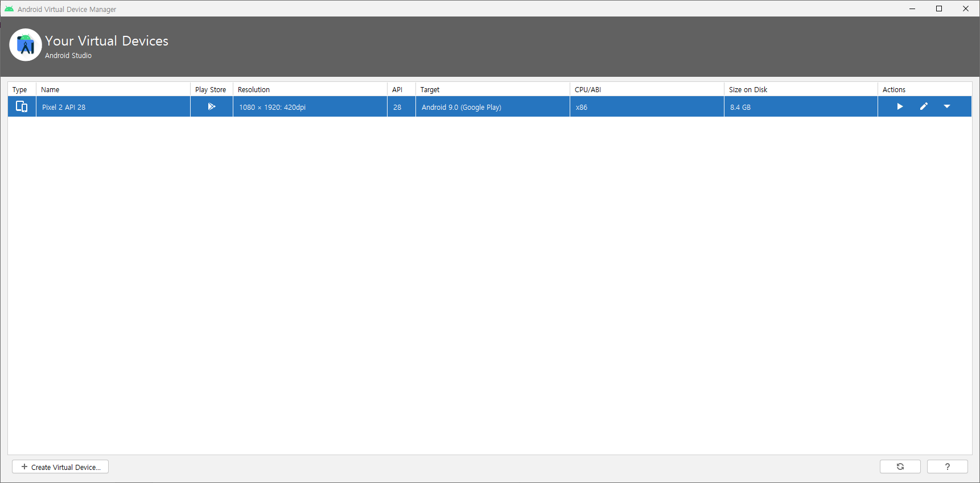980x483 pixels.
Task: Click Create Virtual Device button
Action: [x=60, y=467]
